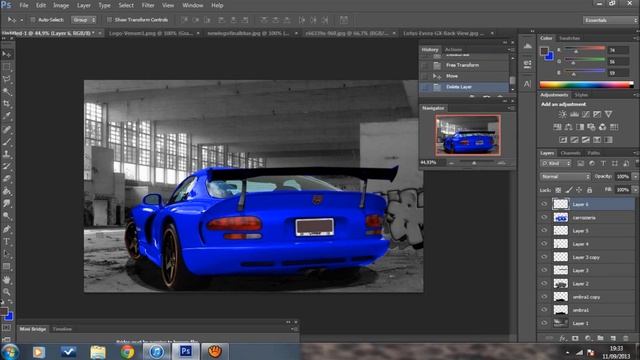Open the Fill slider dropdown arrow
This screenshot has height=360, width=640.
click(635, 190)
